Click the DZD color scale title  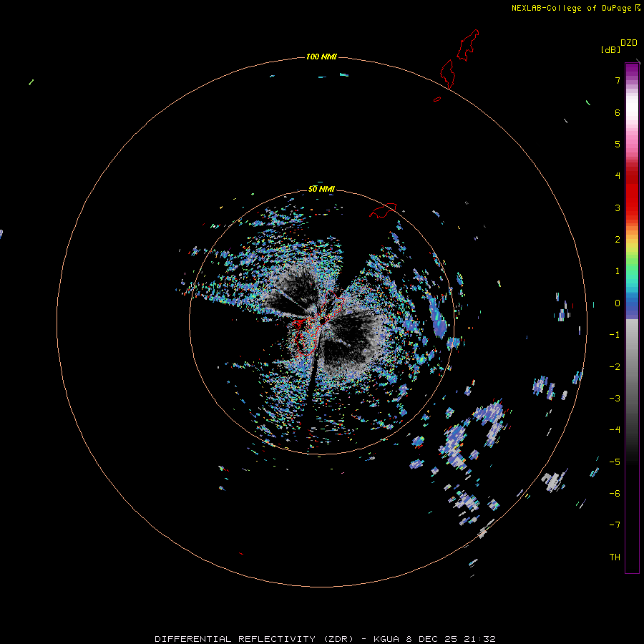(x=629, y=43)
